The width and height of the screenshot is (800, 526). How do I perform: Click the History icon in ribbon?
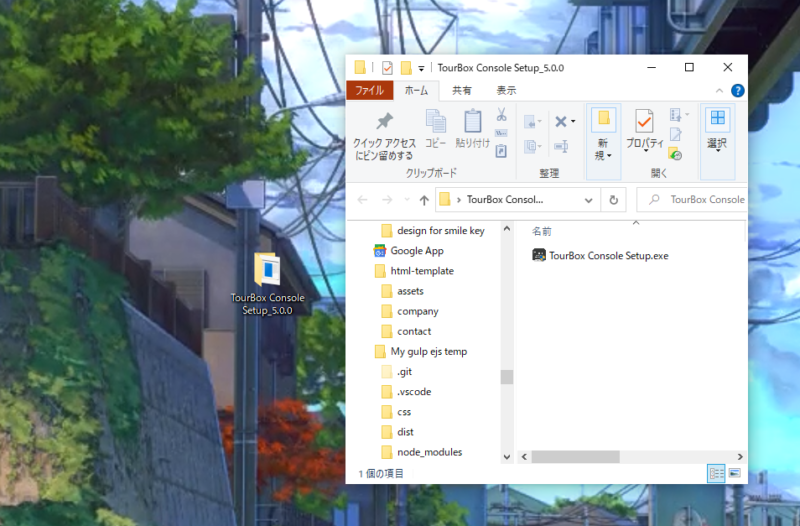(x=676, y=154)
